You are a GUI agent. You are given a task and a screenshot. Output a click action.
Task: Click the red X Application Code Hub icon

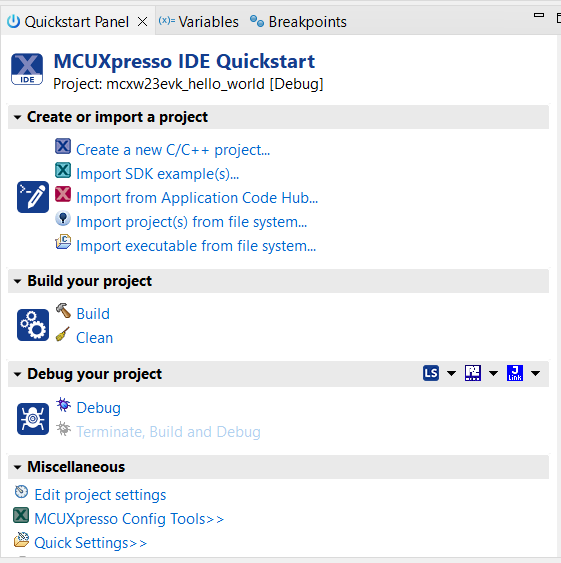(x=63, y=194)
